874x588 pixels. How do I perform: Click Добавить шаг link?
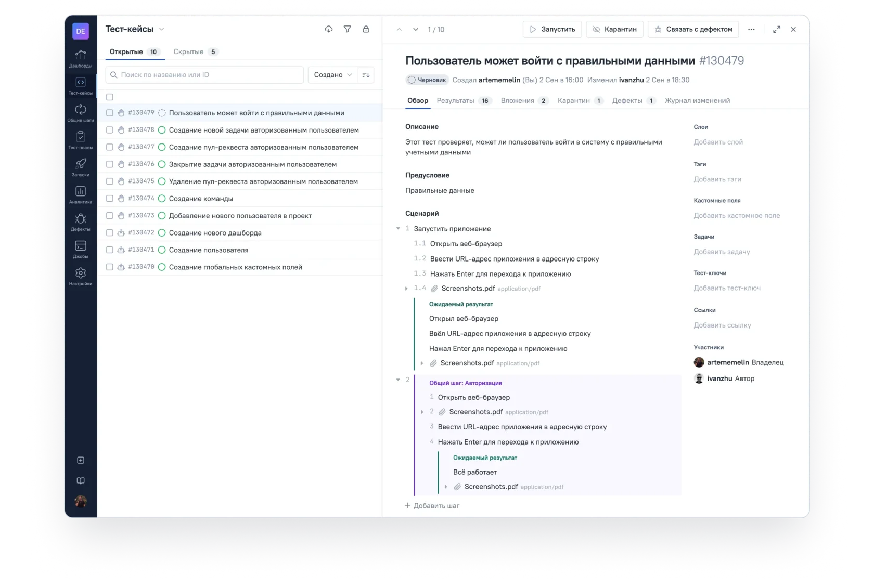[432, 506]
